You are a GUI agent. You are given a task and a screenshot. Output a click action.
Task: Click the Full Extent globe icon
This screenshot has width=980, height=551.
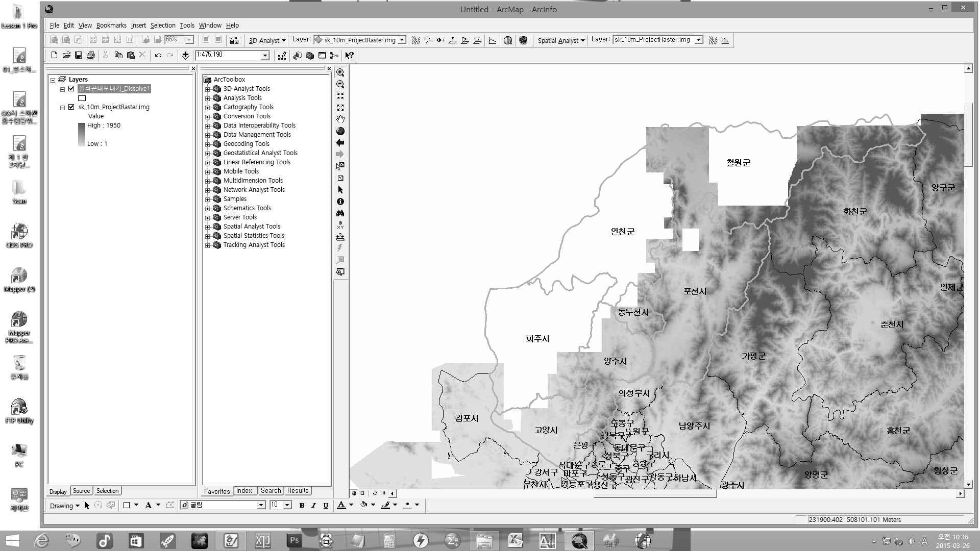pos(340,131)
